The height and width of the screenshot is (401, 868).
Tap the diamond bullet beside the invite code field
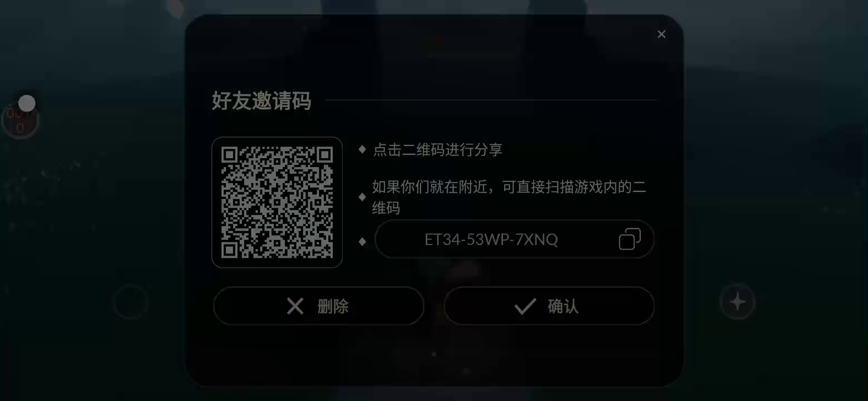[x=362, y=241]
